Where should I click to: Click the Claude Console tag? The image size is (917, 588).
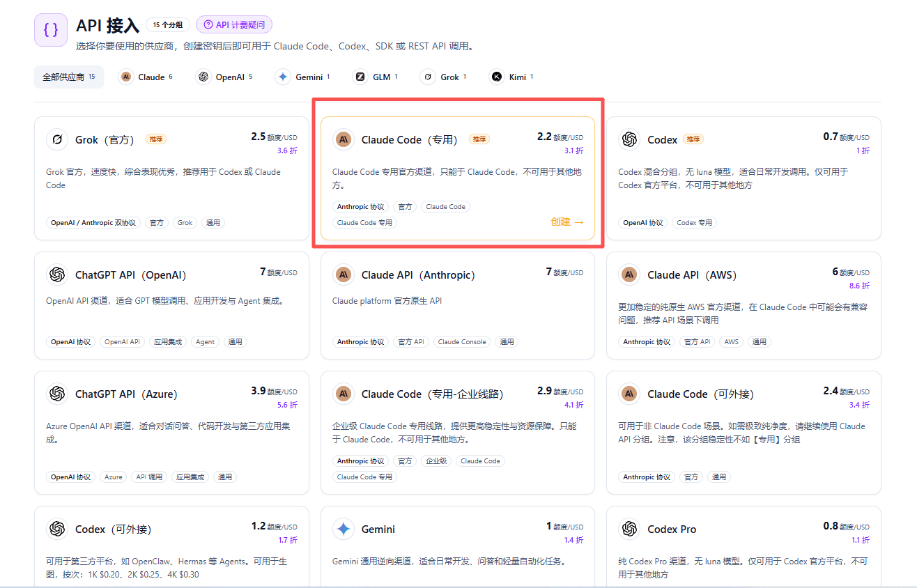pyautogui.click(x=462, y=342)
